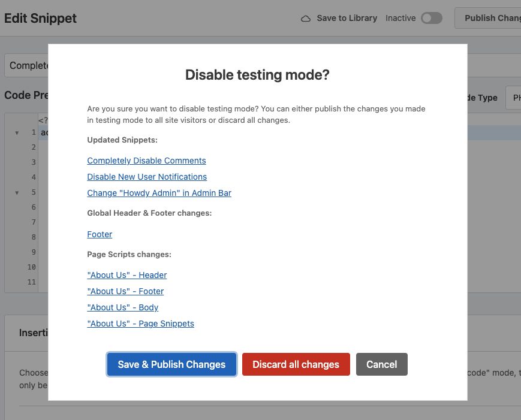The image size is (521, 420).
Task: Click the Save to Library label
Action: pyautogui.click(x=347, y=18)
